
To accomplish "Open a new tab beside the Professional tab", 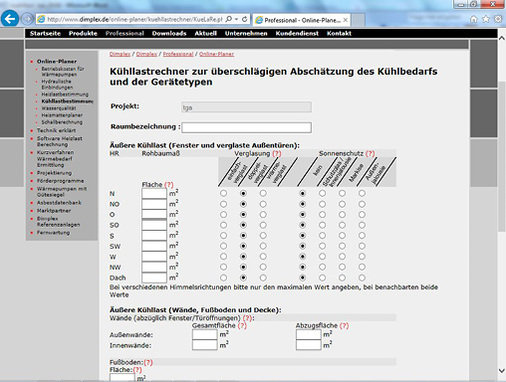I will (358, 20).
